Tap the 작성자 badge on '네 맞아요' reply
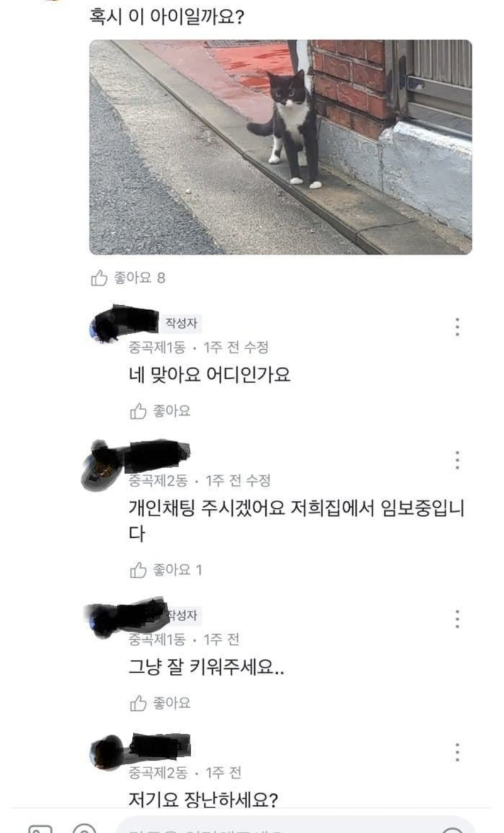Viewport: 504px width, 833px height. pyautogui.click(x=182, y=323)
